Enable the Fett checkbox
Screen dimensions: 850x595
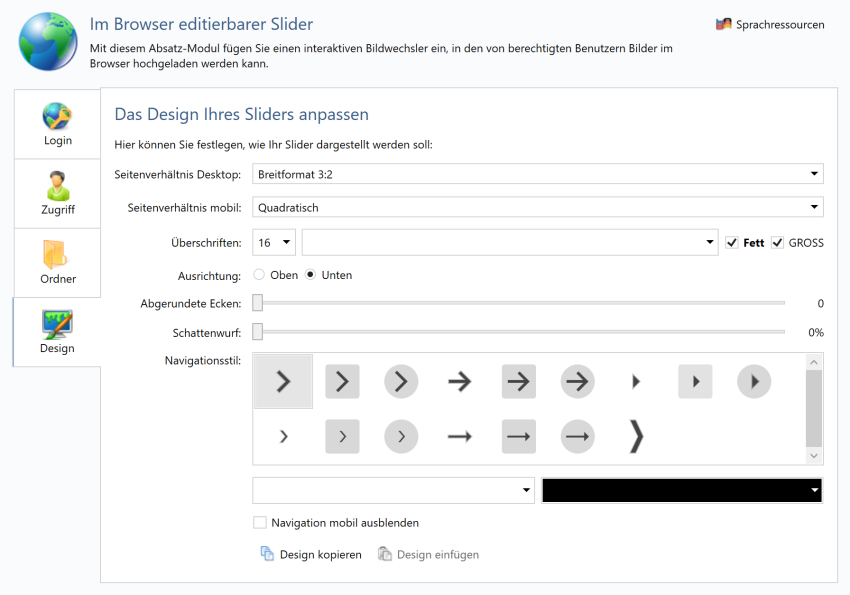(732, 242)
